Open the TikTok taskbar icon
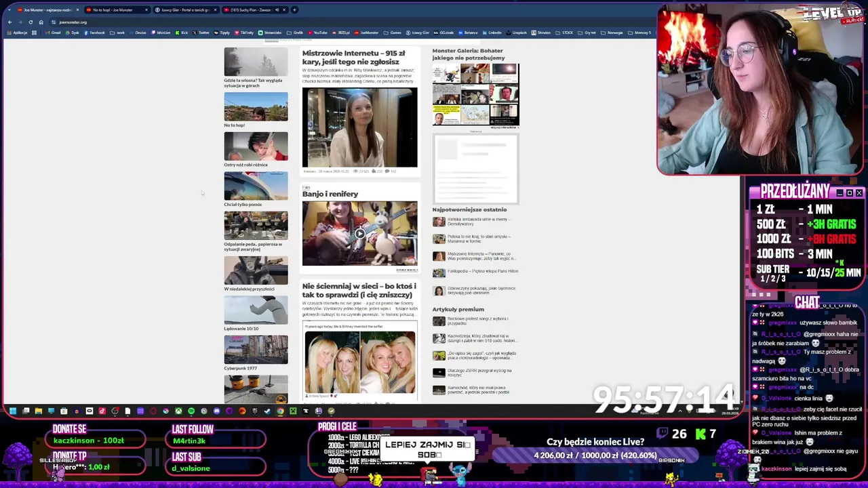Image resolution: width=868 pixels, height=488 pixels. tap(102, 411)
